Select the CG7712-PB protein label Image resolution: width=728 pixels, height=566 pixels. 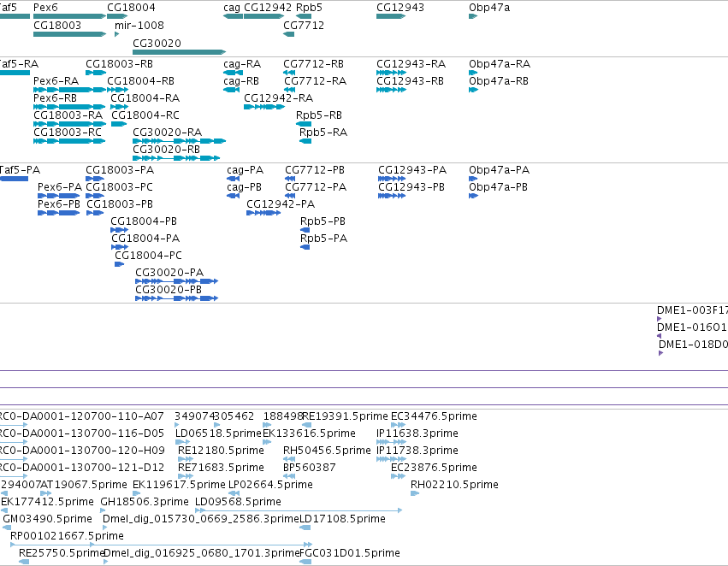click(315, 170)
